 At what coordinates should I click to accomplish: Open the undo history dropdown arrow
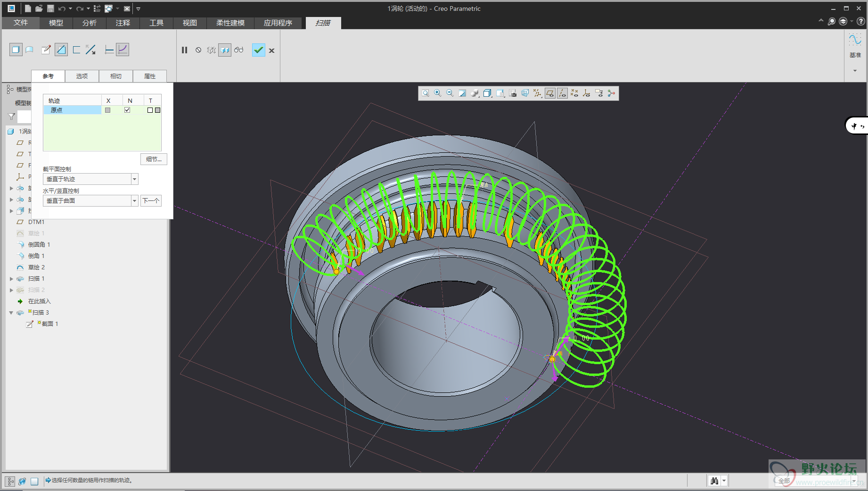pyautogui.click(x=70, y=8)
